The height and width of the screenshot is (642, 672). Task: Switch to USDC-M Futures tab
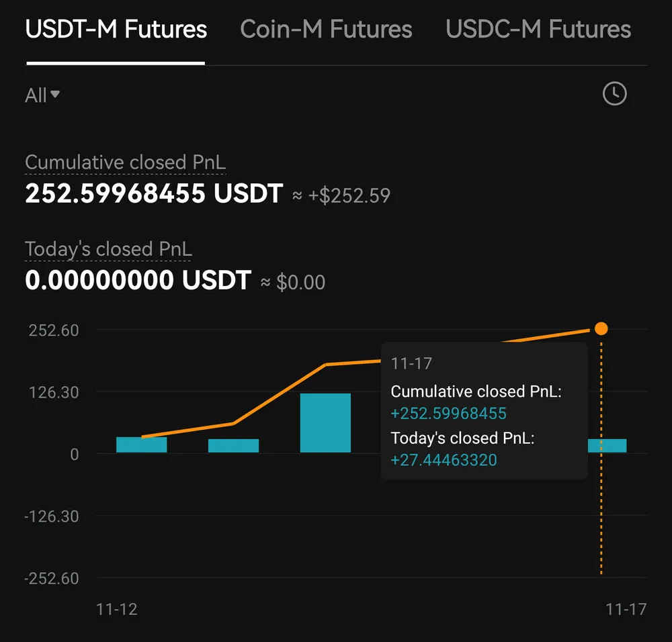538,29
